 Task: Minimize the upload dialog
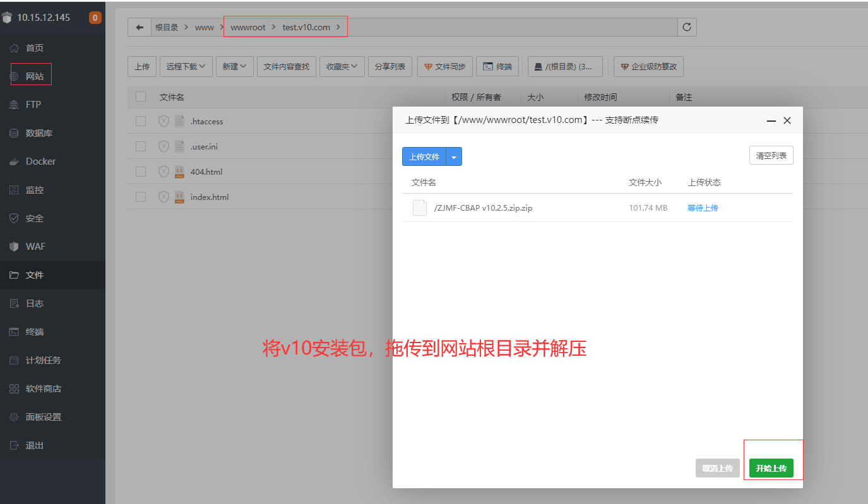[x=771, y=120]
